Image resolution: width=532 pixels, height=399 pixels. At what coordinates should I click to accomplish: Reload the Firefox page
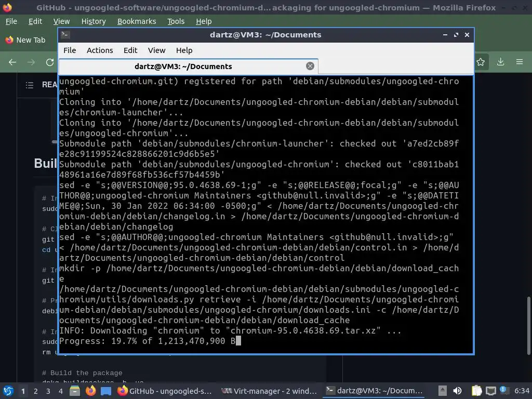coord(50,62)
